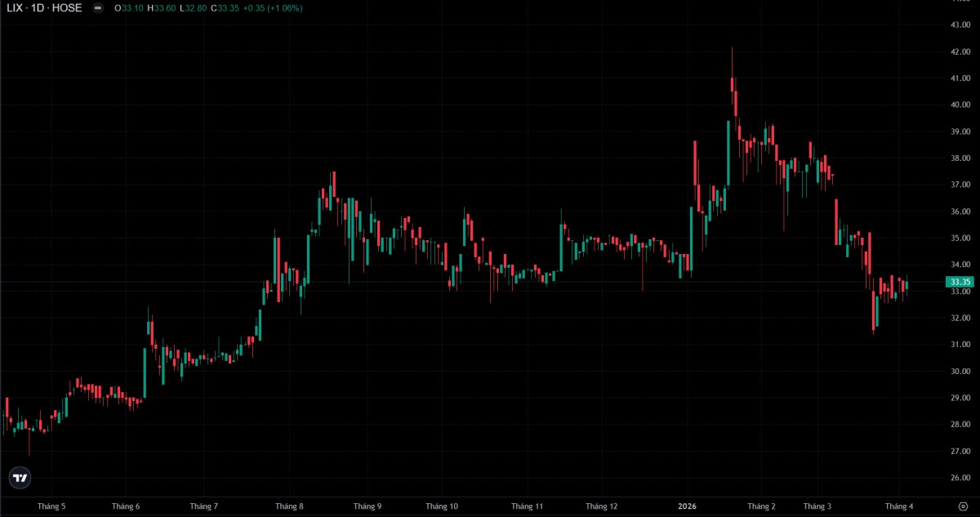
Task: Collapse the chart legend with the minus icon
Action: click(x=98, y=7)
